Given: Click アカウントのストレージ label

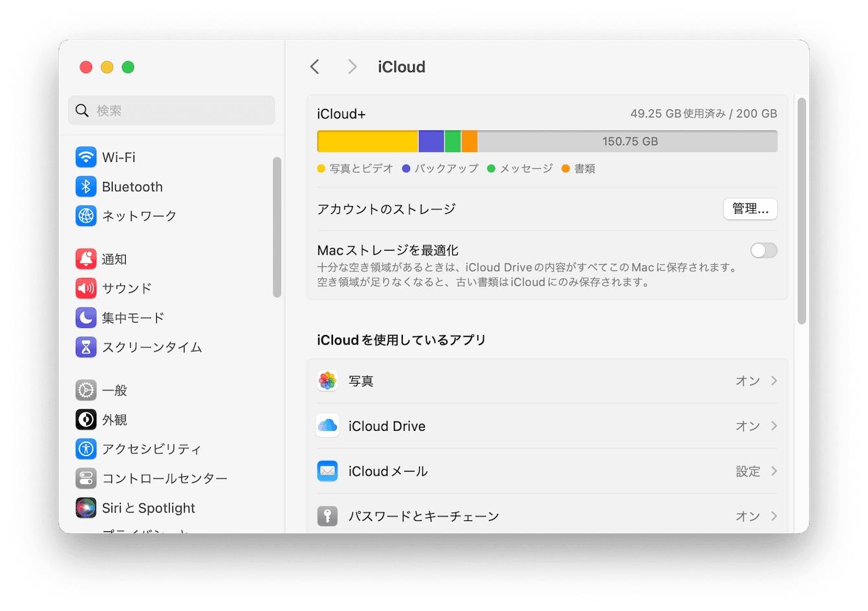Looking at the screenshot, I should click(387, 209).
